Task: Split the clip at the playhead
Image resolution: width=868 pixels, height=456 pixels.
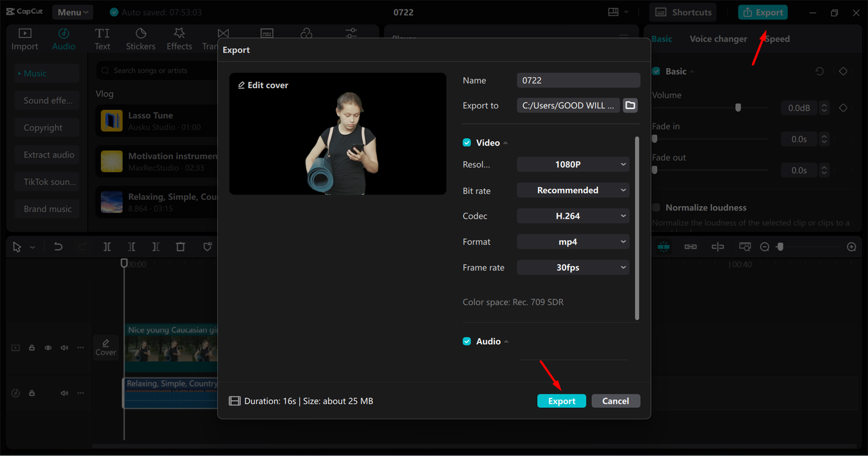Action: click(x=107, y=247)
